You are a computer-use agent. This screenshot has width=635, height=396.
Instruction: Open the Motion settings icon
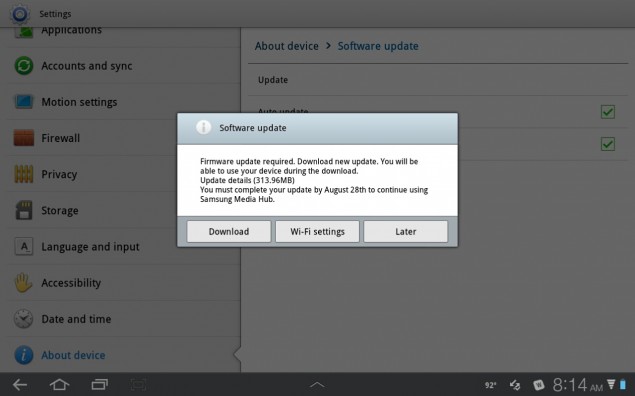coord(24,102)
